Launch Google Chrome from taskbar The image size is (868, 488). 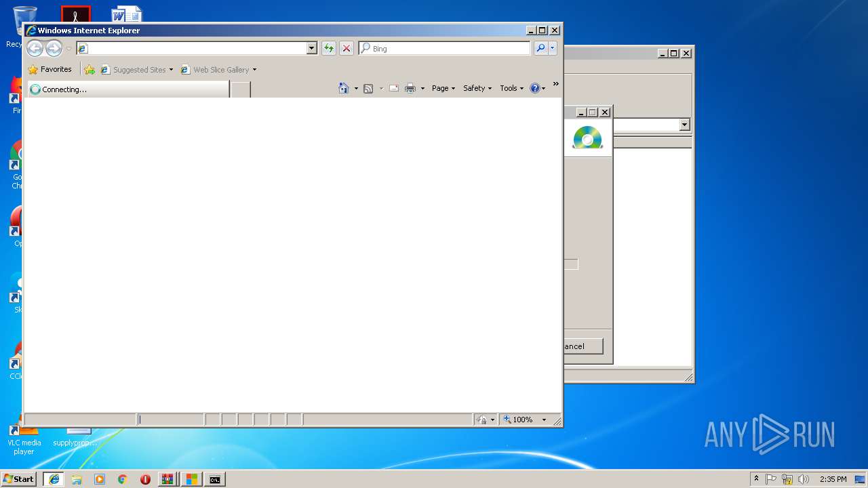[122, 479]
